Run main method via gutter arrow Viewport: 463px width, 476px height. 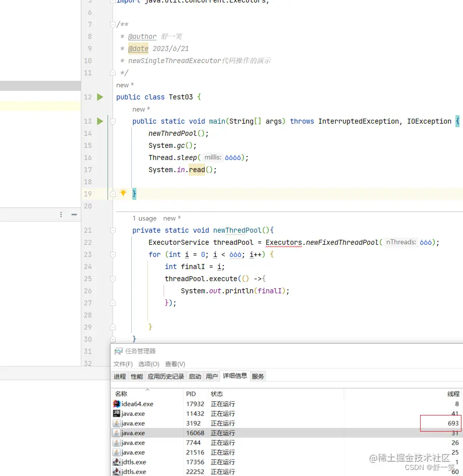tap(100, 122)
